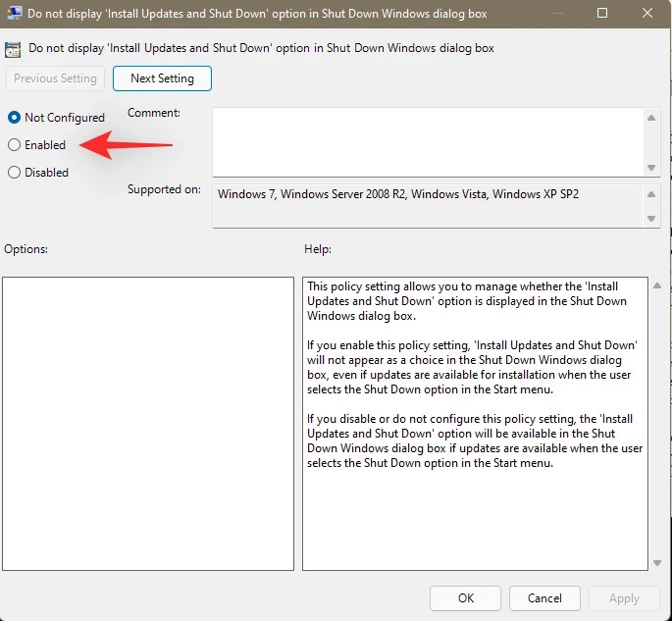
Task: Select the Enabled radio button
Action: (x=14, y=145)
